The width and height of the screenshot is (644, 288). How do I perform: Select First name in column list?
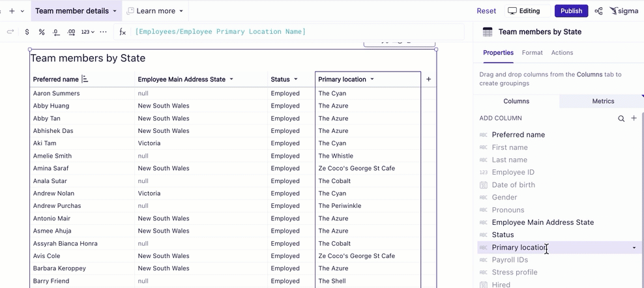(x=510, y=147)
